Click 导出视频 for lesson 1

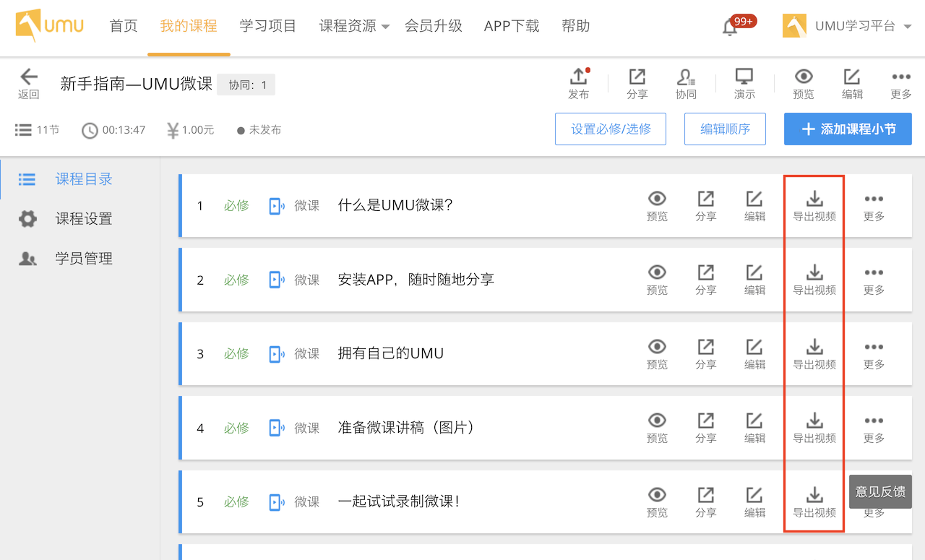point(814,199)
